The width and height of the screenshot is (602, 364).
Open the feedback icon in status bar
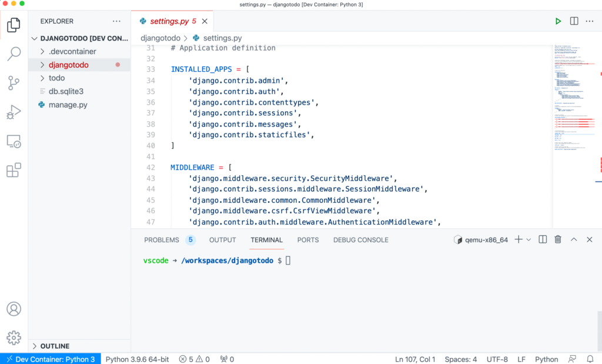point(572,359)
